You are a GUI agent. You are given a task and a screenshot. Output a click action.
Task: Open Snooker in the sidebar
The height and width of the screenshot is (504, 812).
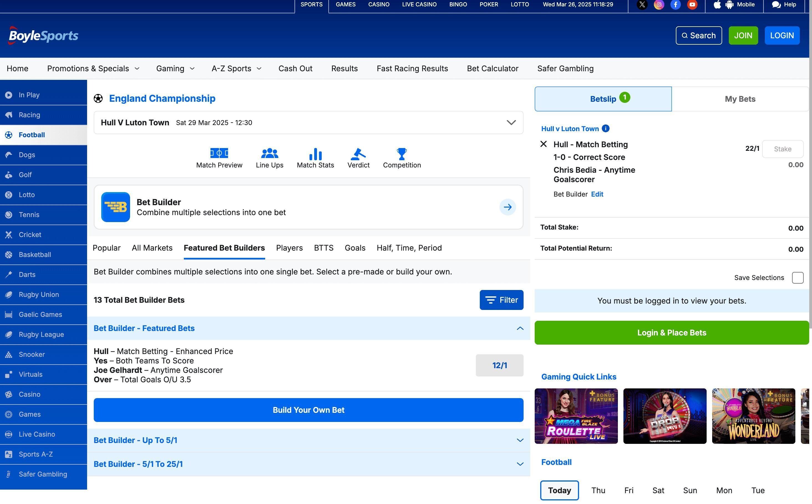(43, 355)
